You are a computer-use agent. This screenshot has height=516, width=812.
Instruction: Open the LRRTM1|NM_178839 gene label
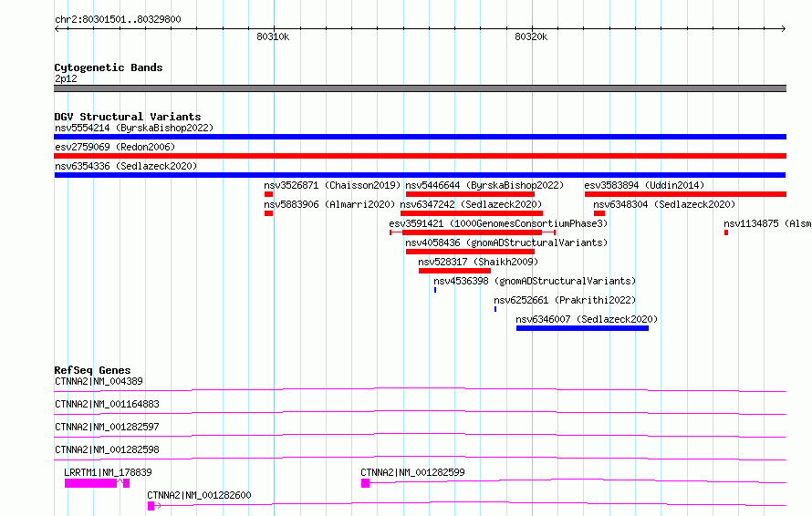pos(108,472)
